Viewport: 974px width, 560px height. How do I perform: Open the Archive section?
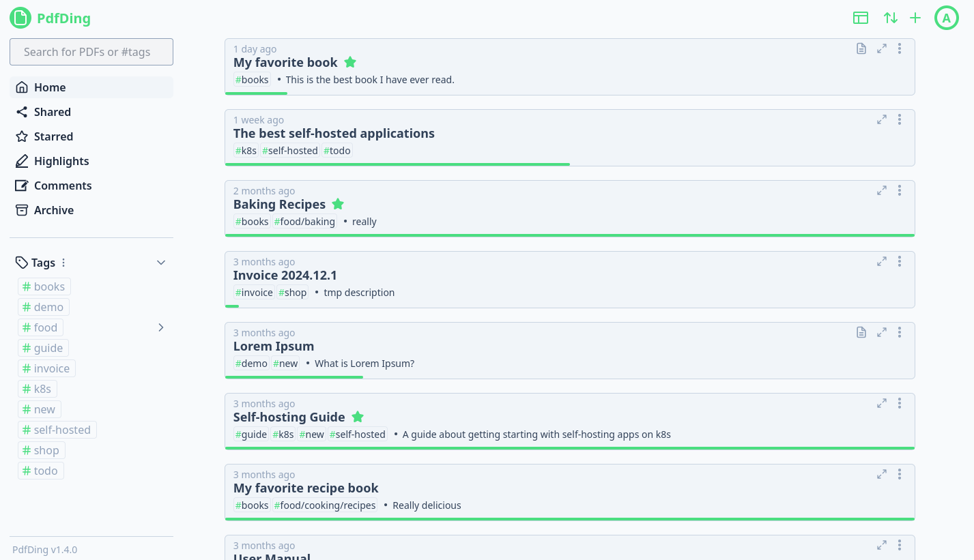(53, 210)
